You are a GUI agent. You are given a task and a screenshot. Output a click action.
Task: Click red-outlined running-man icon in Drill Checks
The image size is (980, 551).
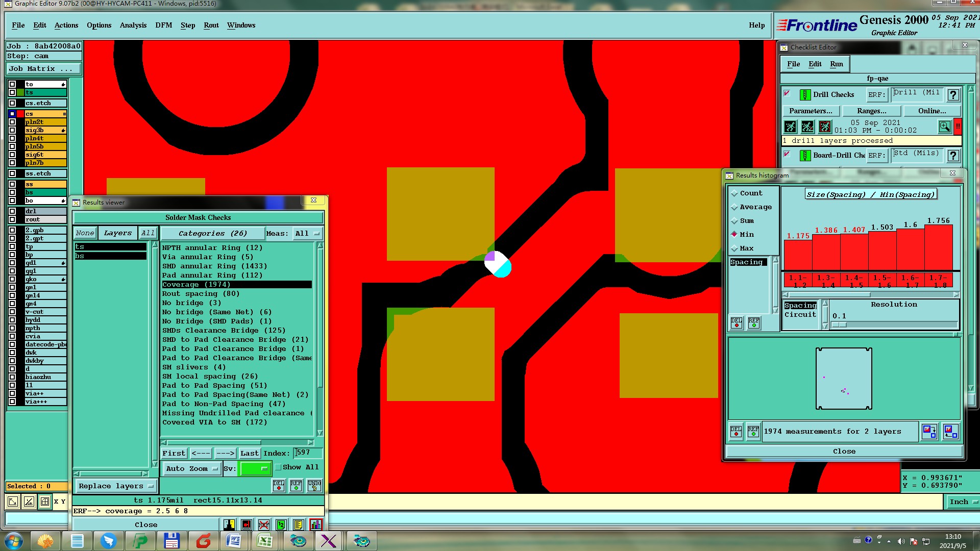tap(825, 127)
